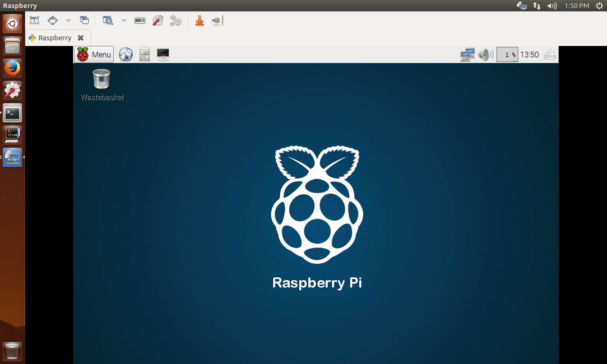This screenshot has height=364, width=607.
Task: Click the duplicate connection toolbar icon
Action: pyautogui.click(x=84, y=20)
